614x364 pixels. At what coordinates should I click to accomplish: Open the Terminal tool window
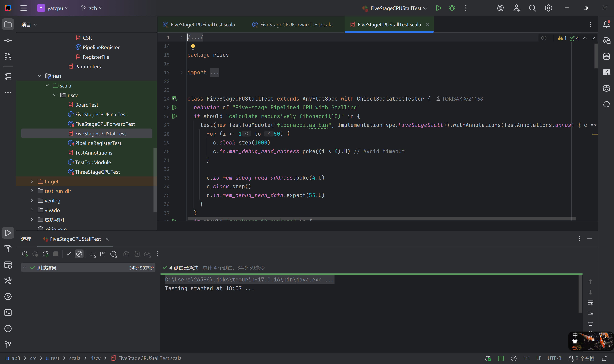pos(8,312)
